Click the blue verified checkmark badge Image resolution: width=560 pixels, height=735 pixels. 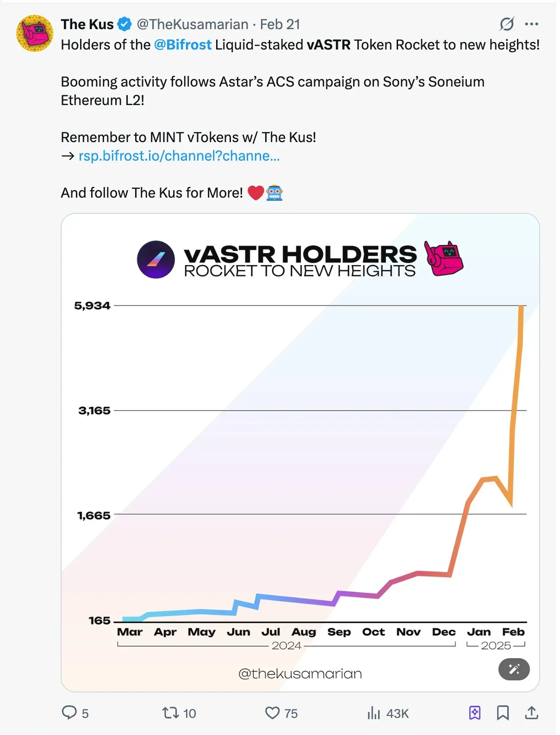point(124,24)
